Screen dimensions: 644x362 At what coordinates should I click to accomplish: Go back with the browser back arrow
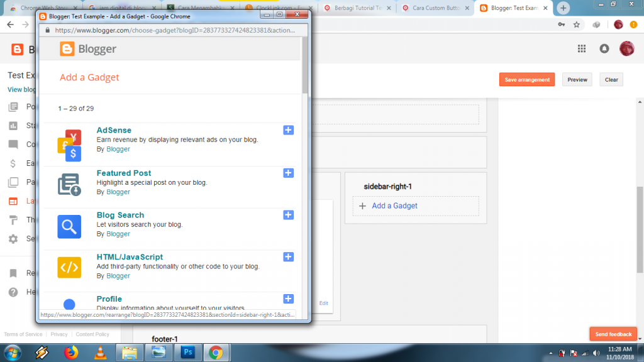click(x=10, y=25)
